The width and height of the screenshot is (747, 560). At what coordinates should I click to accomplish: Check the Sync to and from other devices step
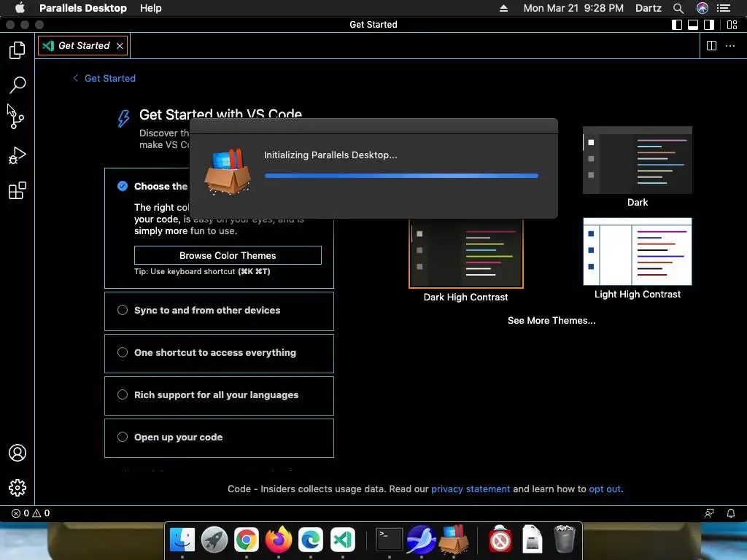pyautogui.click(x=123, y=310)
